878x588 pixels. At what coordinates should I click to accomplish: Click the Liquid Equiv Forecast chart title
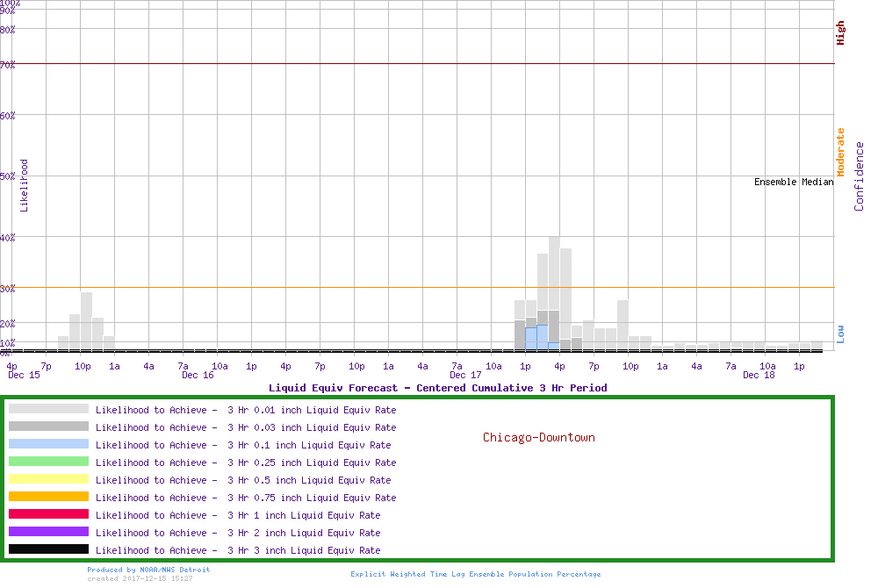pyautogui.click(x=437, y=388)
